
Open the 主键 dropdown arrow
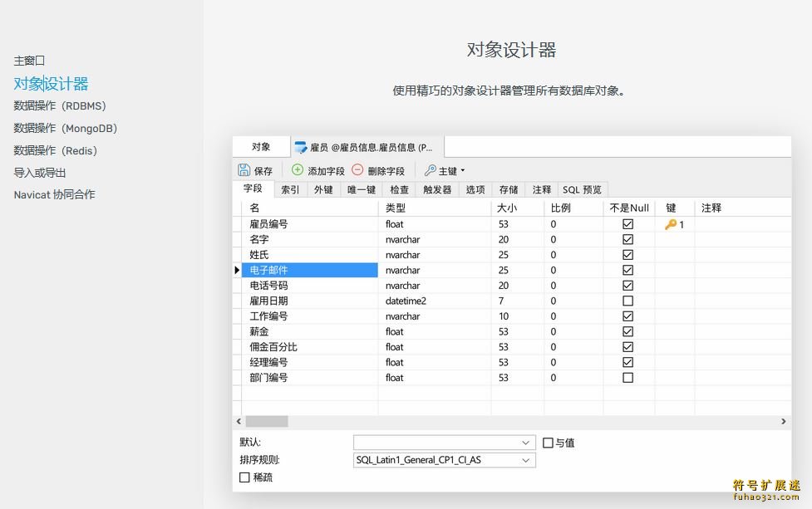(x=463, y=170)
